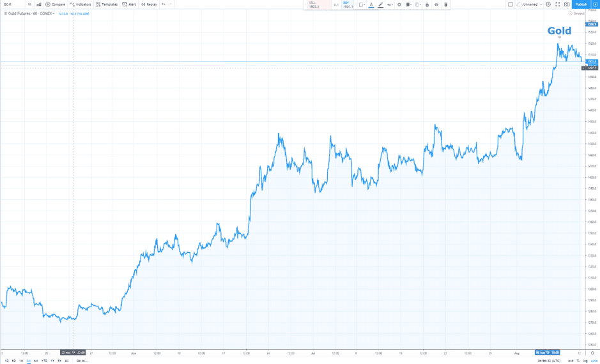The height and width of the screenshot is (364, 600).
Task: Toggle visibility with the eye icon
Action: (x=436, y=4)
